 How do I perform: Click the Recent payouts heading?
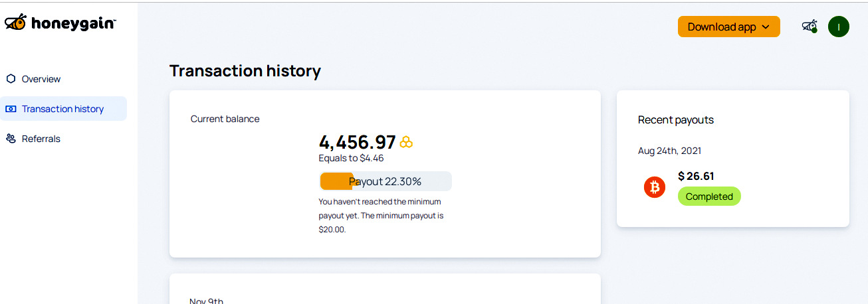point(675,120)
